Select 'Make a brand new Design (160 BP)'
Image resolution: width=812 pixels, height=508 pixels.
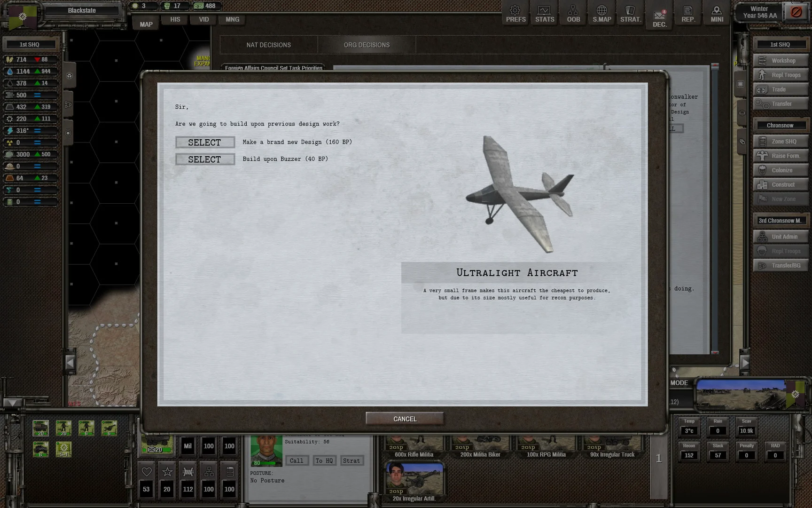205,142
